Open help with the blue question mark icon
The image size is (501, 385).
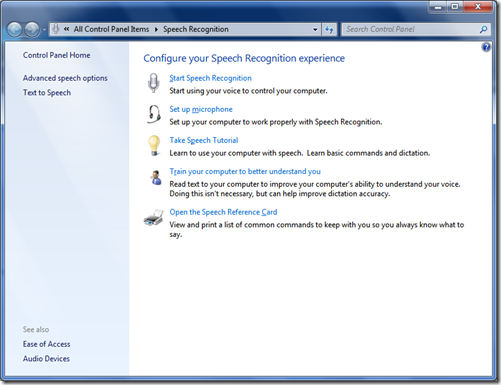pyautogui.click(x=486, y=47)
